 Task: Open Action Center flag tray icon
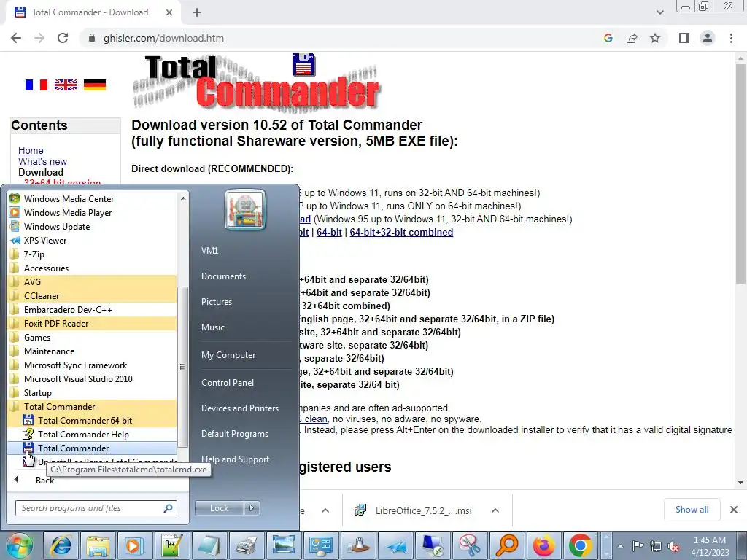tap(638, 546)
